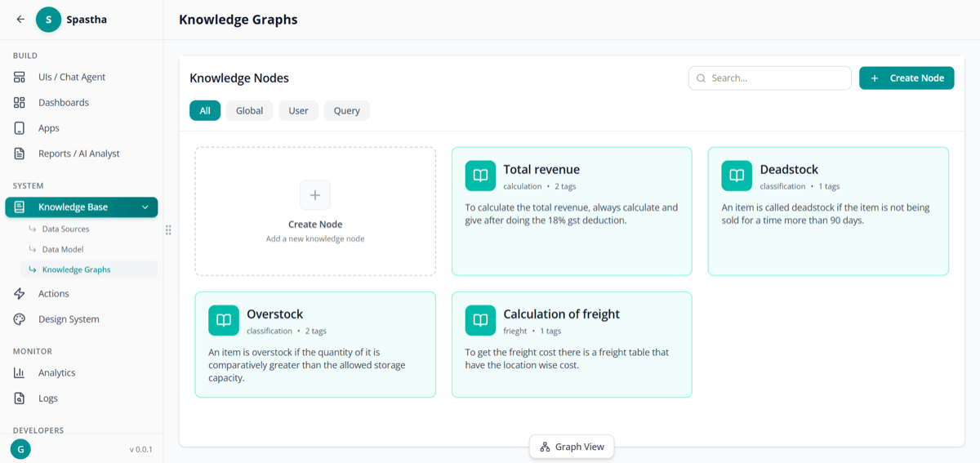Click the Dashboards grid icon
Image resolution: width=980 pixels, height=463 pixels.
(20, 102)
